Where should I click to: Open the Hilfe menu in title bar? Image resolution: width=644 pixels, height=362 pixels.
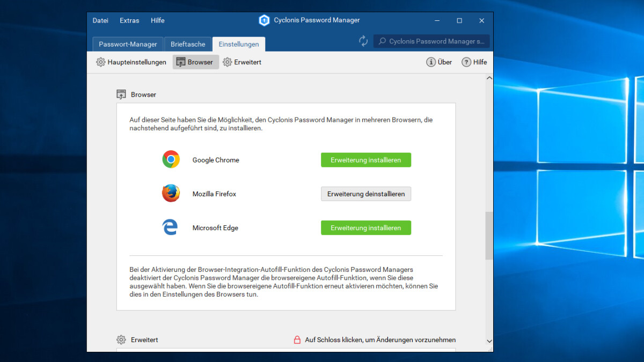pos(158,20)
